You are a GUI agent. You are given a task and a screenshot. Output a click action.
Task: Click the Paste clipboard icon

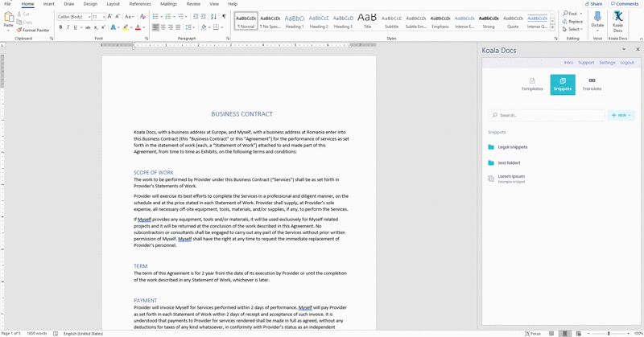click(x=9, y=17)
